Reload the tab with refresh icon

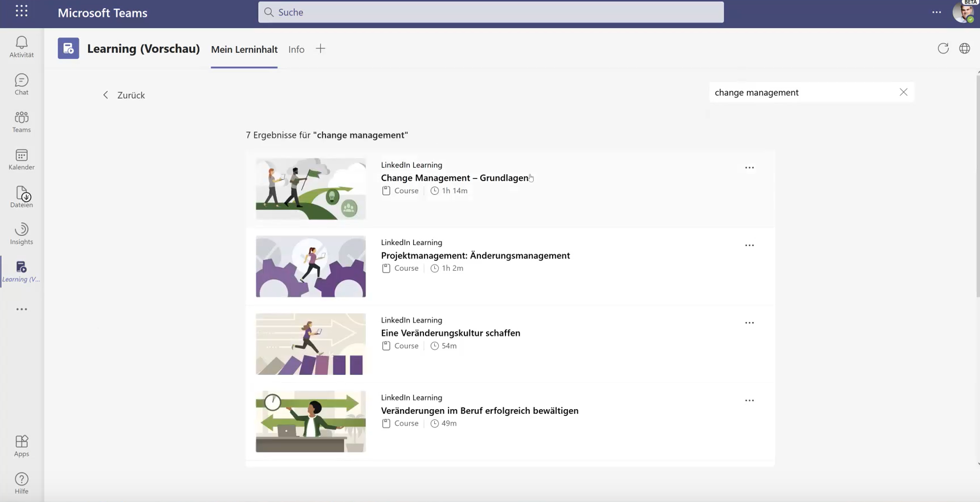coord(943,48)
